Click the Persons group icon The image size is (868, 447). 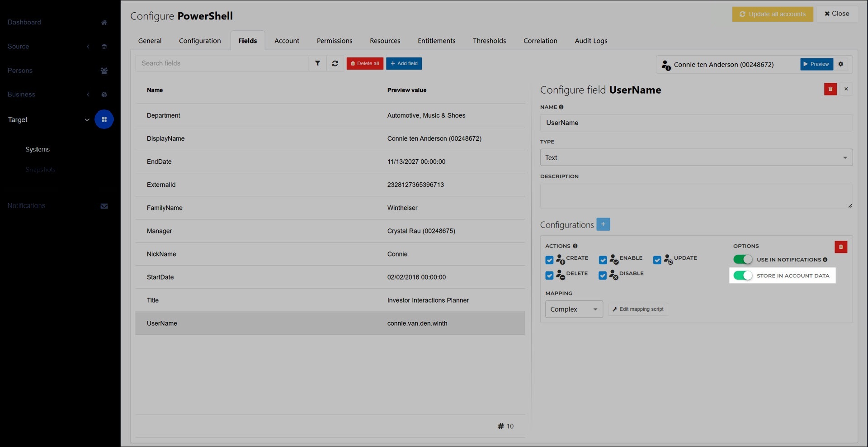(104, 71)
